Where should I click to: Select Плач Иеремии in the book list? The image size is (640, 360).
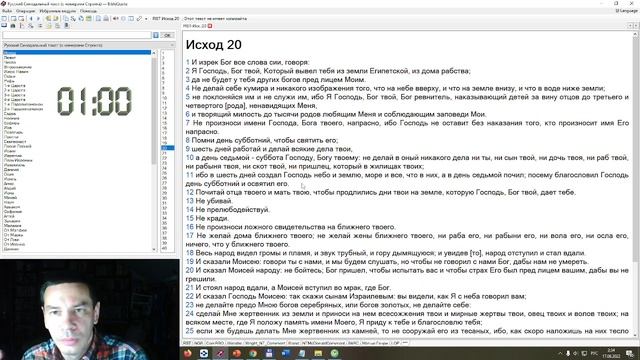(18, 160)
